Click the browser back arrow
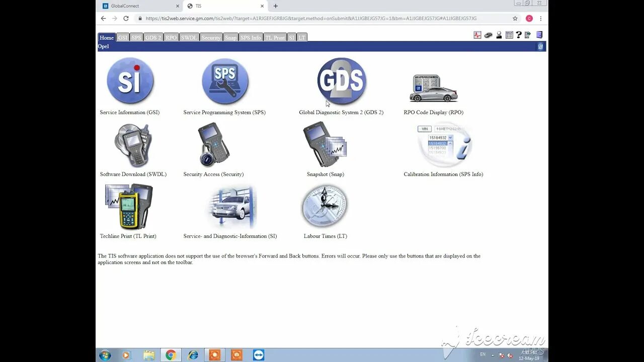Viewport: 644px width, 362px height. [103, 19]
